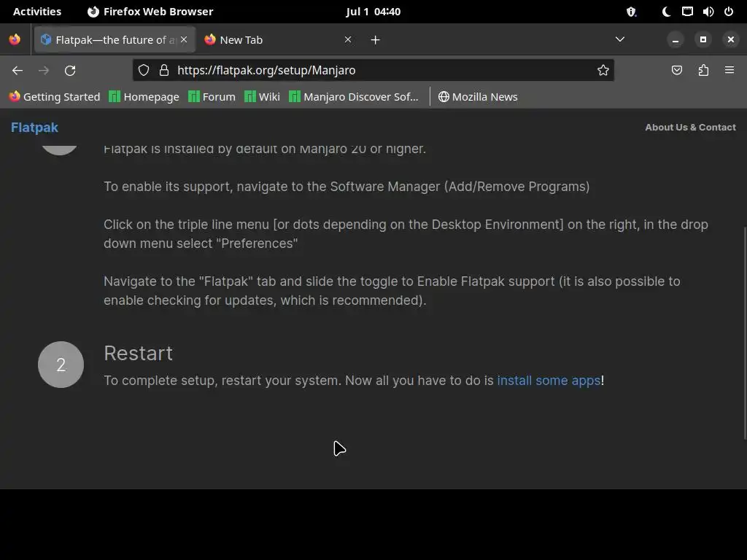Viewport: 747px width, 560px height.
Task: Open Firefox View pinned tab icon
Action: coord(15,39)
